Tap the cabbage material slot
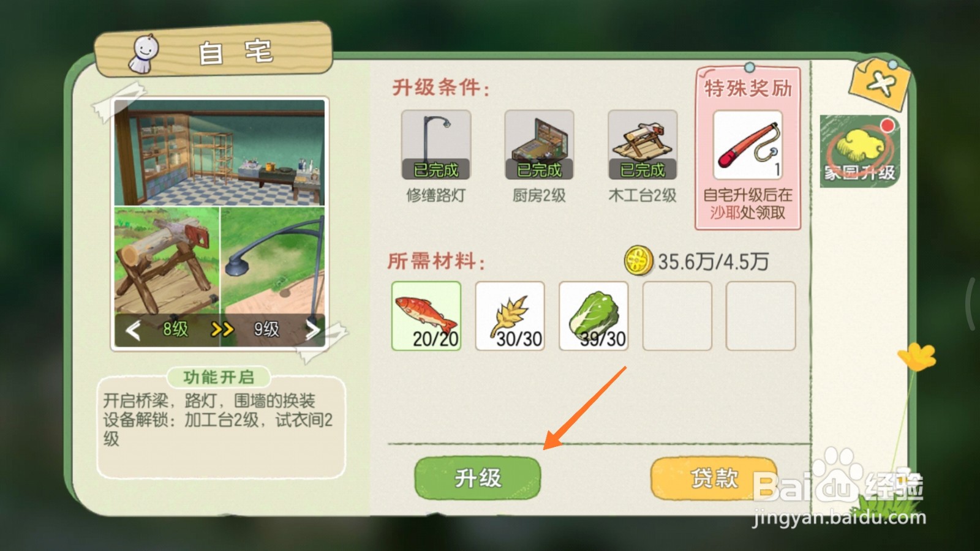The image size is (980, 551). (594, 316)
